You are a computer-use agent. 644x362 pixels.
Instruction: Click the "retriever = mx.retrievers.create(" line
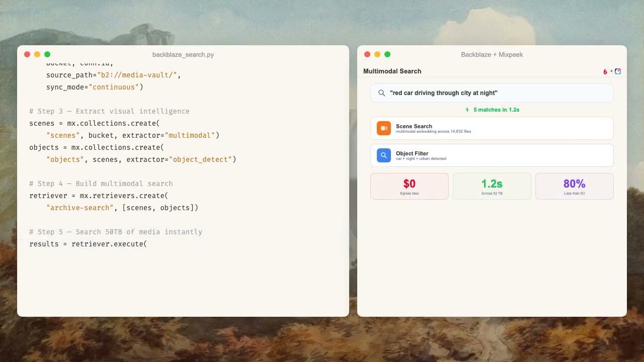pos(99,196)
